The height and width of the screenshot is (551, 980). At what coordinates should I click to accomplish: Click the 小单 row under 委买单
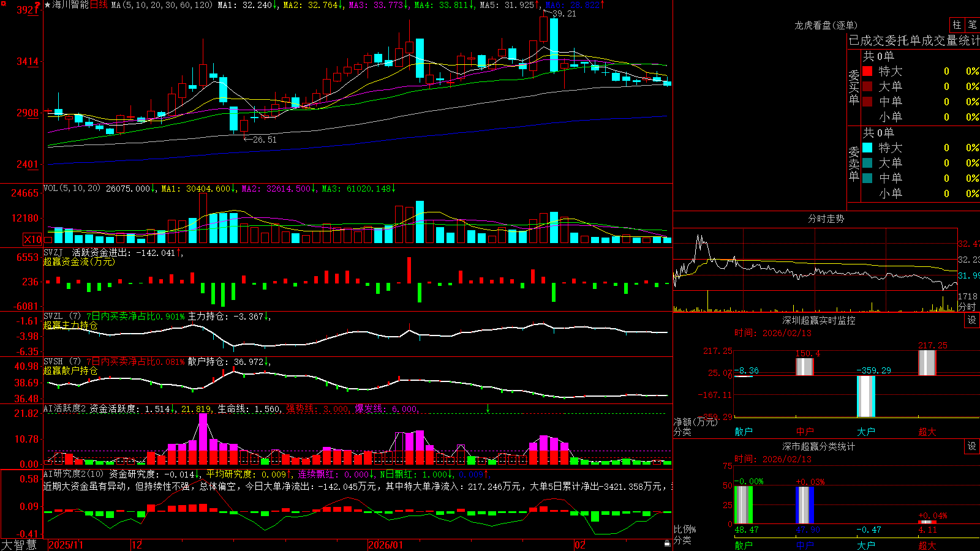point(921,117)
